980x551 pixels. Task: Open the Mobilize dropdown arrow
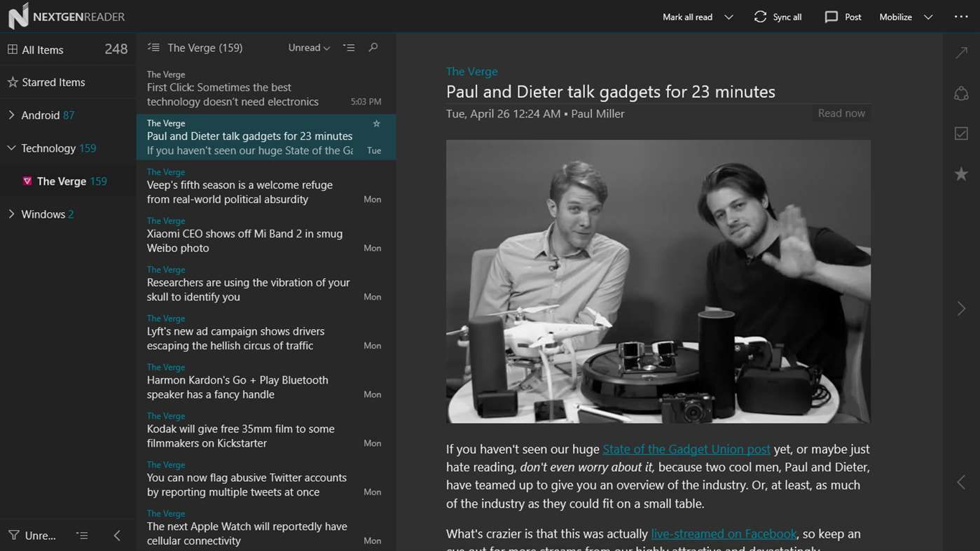pyautogui.click(x=928, y=17)
